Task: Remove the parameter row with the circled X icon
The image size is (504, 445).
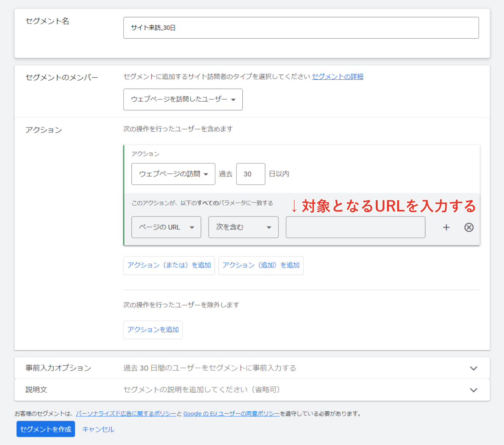Action: 469,227
